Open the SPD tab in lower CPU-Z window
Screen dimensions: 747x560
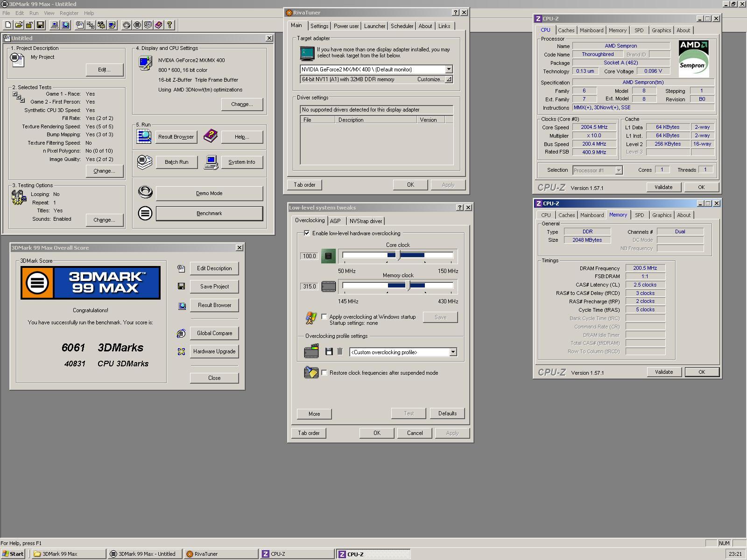point(640,215)
